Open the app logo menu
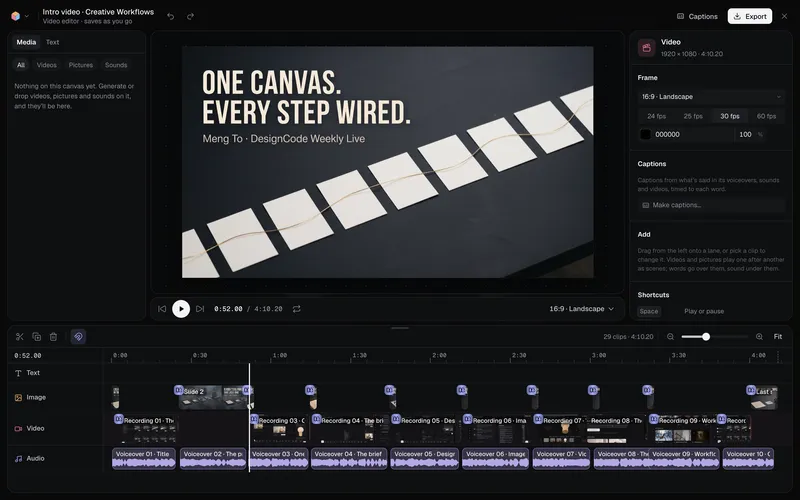 [x=19, y=16]
